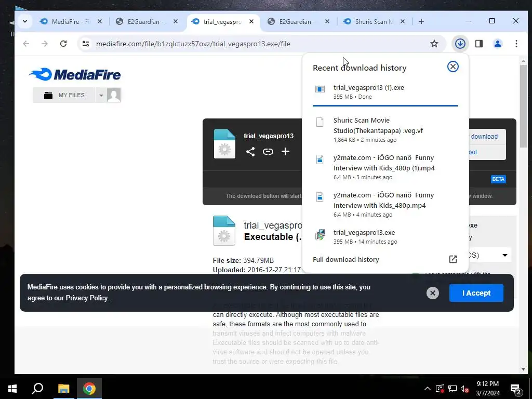Reload the MediaFire page
This screenshot has height=399, width=532.
tap(63, 44)
